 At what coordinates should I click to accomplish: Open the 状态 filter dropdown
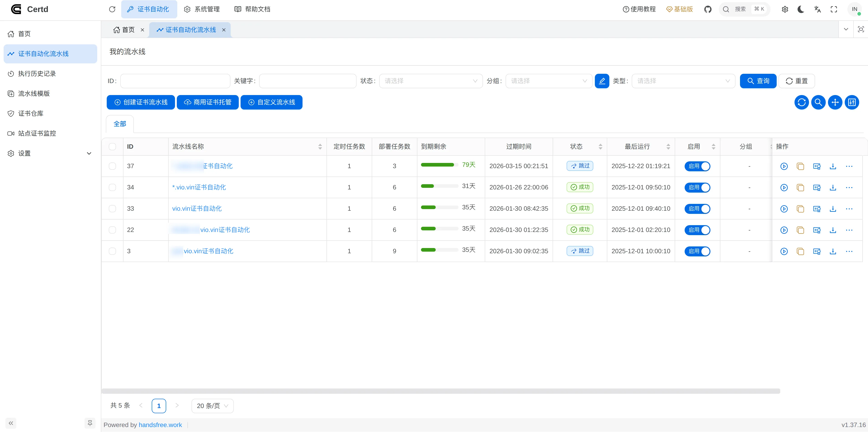[431, 81]
